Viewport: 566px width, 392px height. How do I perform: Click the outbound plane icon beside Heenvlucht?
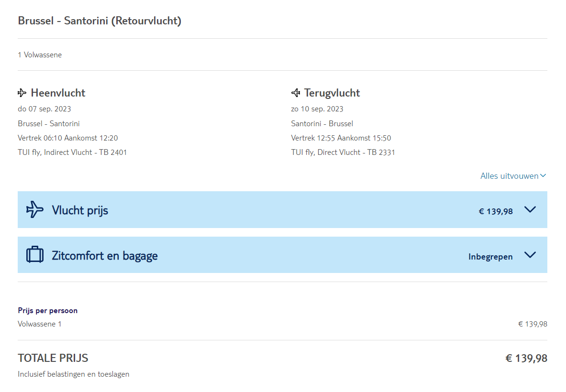tap(22, 93)
